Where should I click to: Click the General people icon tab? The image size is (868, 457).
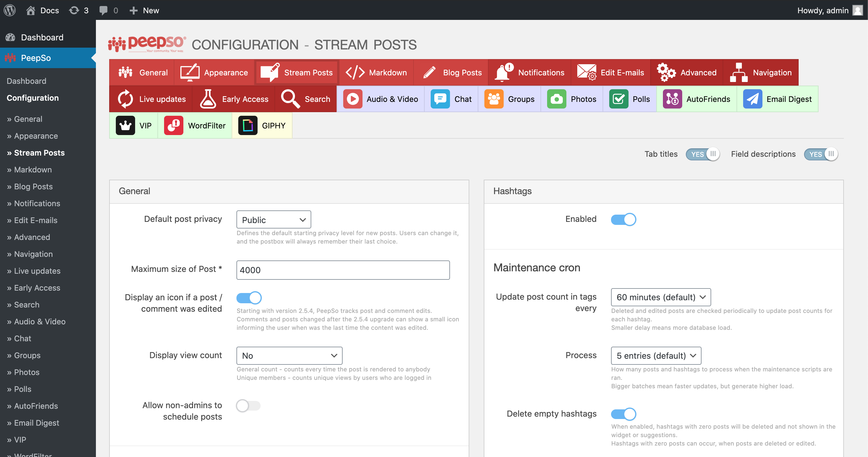click(x=125, y=72)
